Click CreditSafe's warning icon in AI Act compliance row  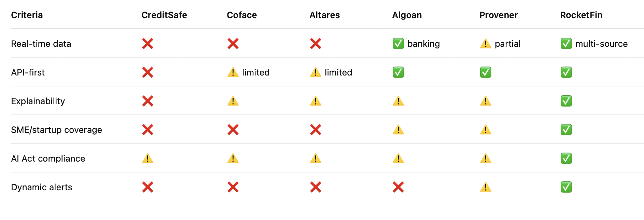(x=148, y=159)
